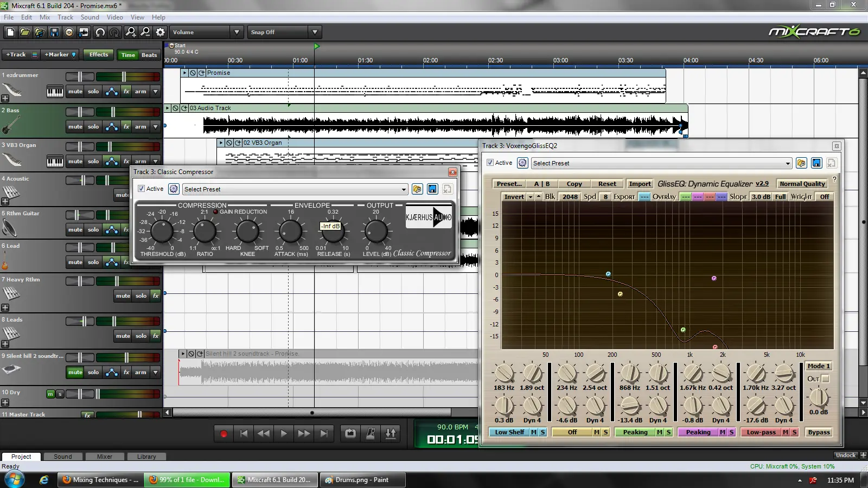Expand the Dry send track plus

point(5,402)
